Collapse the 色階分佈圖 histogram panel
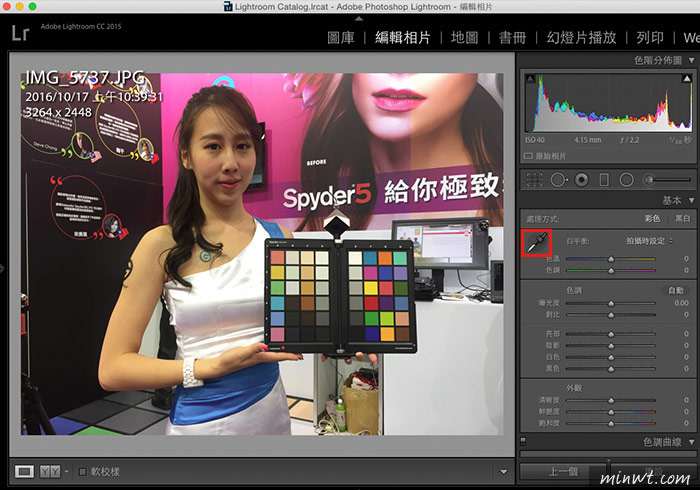 [x=692, y=60]
